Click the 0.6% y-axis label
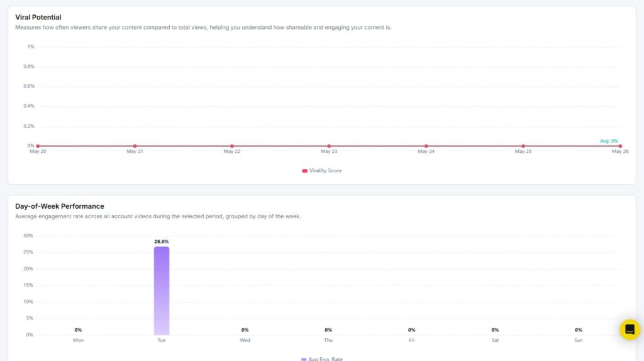Screen dimensions: 644x361 (29, 86)
